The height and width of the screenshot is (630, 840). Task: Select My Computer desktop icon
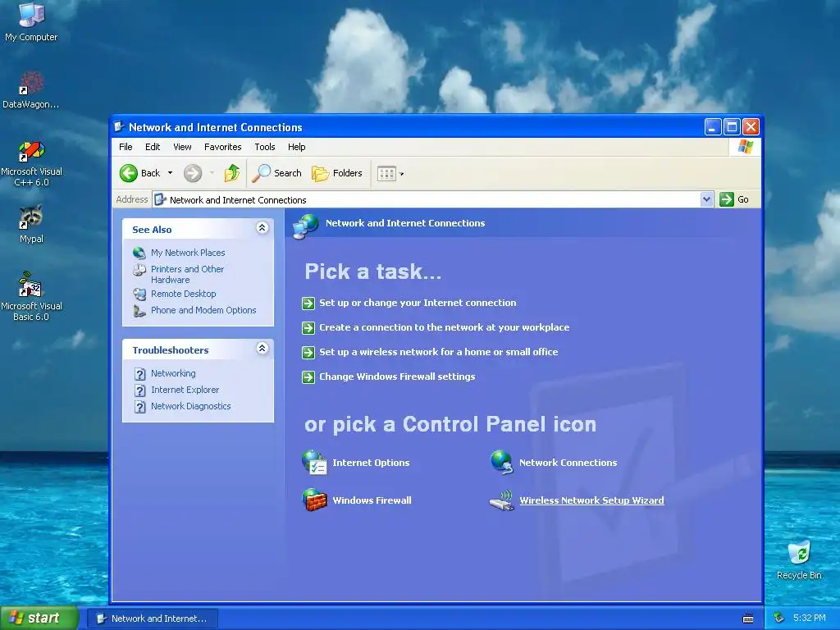(31, 22)
